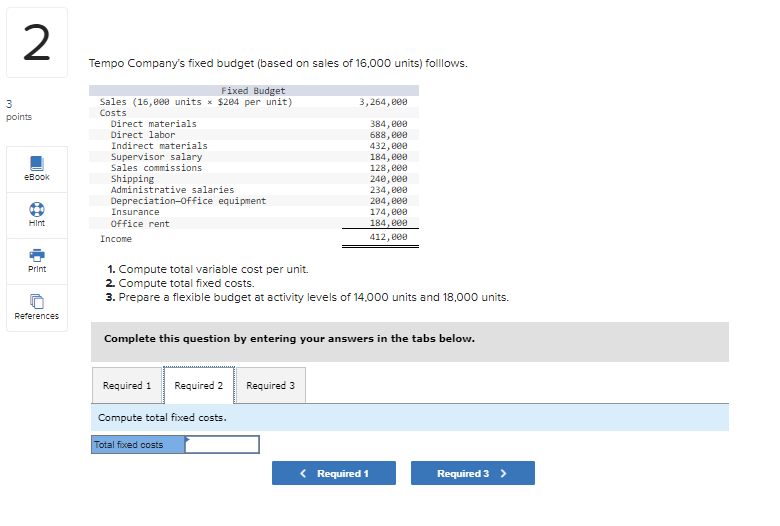
Task: Click the Depreciation—Office equipment row label
Action: (x=189, y=201)
